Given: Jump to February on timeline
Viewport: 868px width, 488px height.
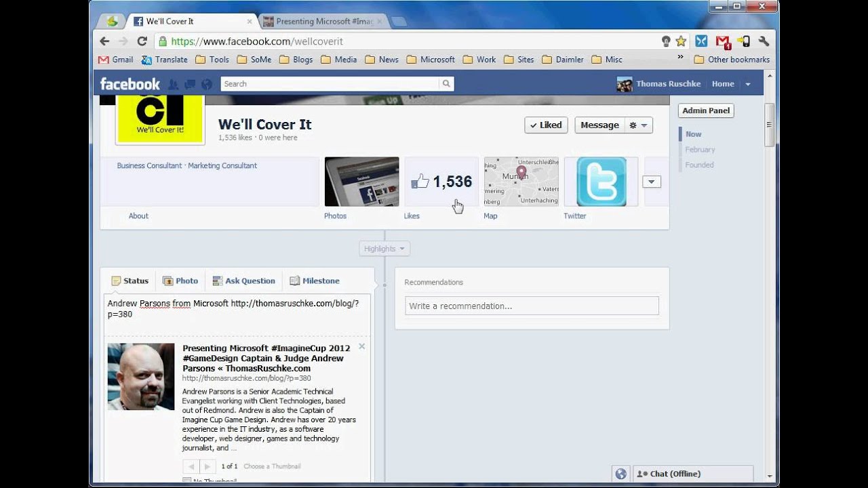Looking at the screenshot, I should tap(700, 149).
